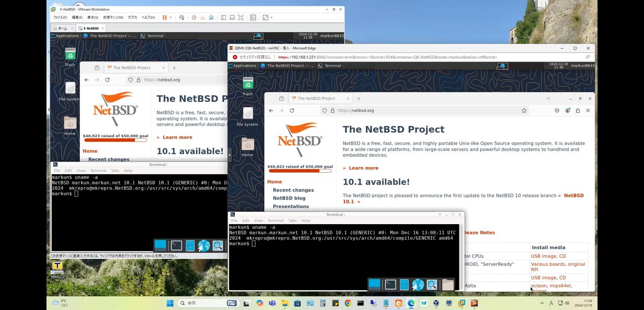Click the account icon in QEMU guest browser

tap(567, 110)
